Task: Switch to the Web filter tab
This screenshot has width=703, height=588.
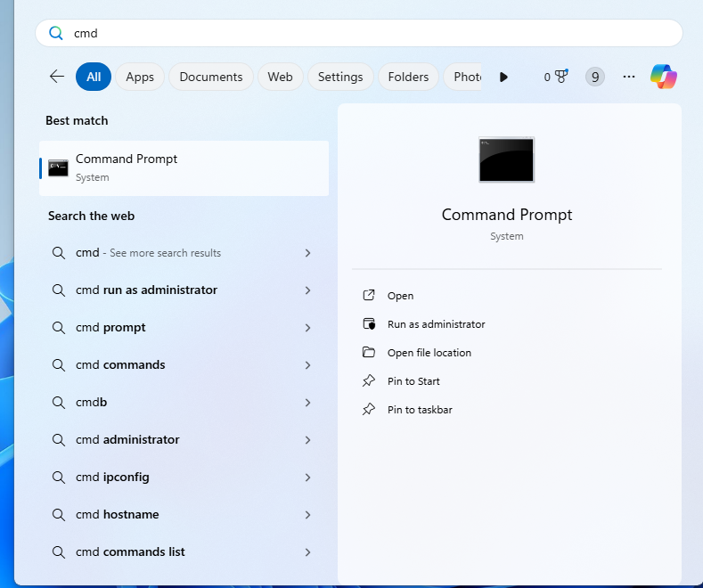Action: pos(280,77)
